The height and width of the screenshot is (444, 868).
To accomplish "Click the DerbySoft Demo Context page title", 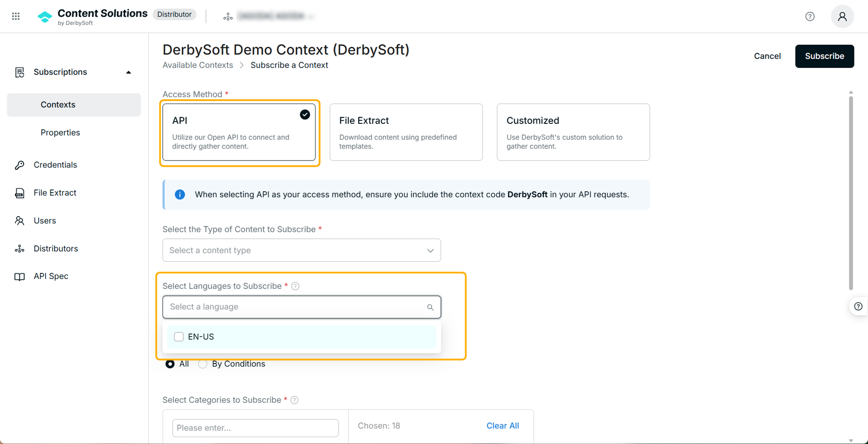I will pyautogui.click(x=286, y=49).
